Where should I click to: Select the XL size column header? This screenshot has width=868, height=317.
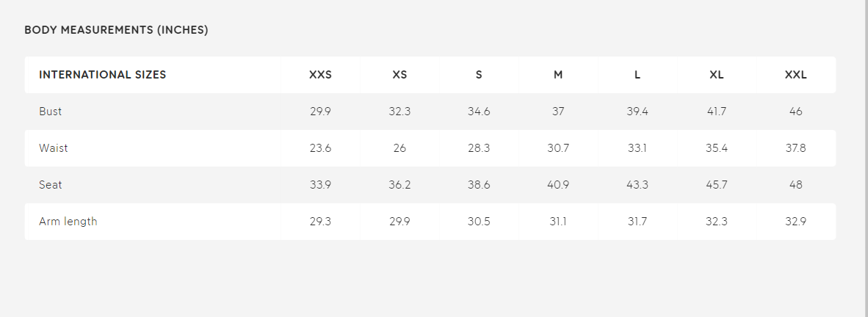(717, 75)
